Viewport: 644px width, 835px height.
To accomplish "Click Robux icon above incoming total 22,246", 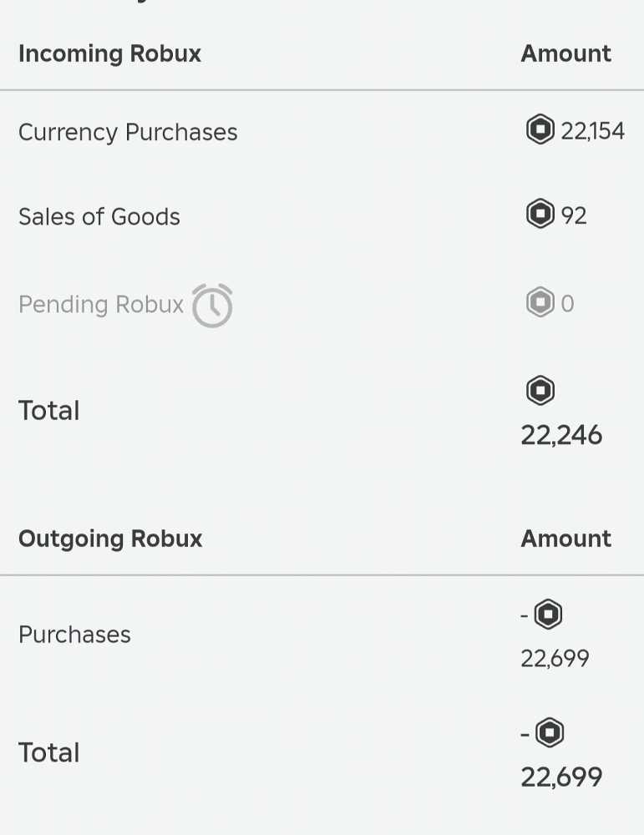I will click(x=540, y=390).
